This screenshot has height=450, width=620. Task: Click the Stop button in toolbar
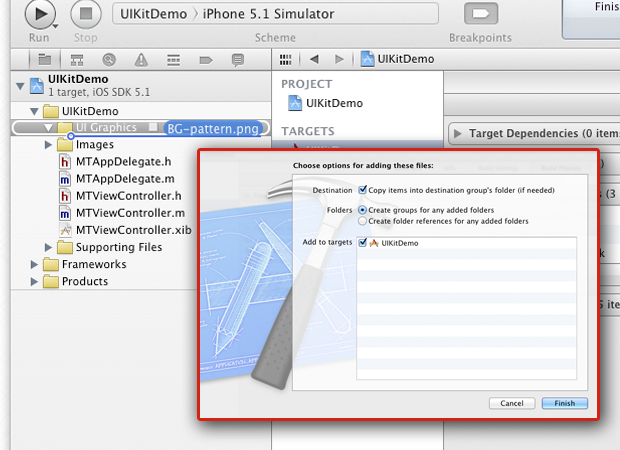coord(85,13)
